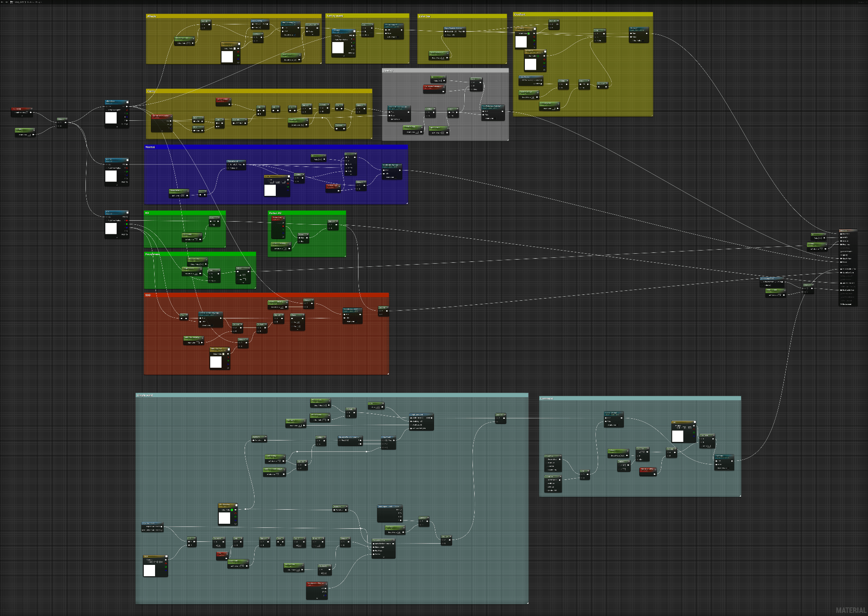Viewport: 868px width, 616px height.
Task: Click red channel pin on texture left of Normal
Action: pos(127,168)
